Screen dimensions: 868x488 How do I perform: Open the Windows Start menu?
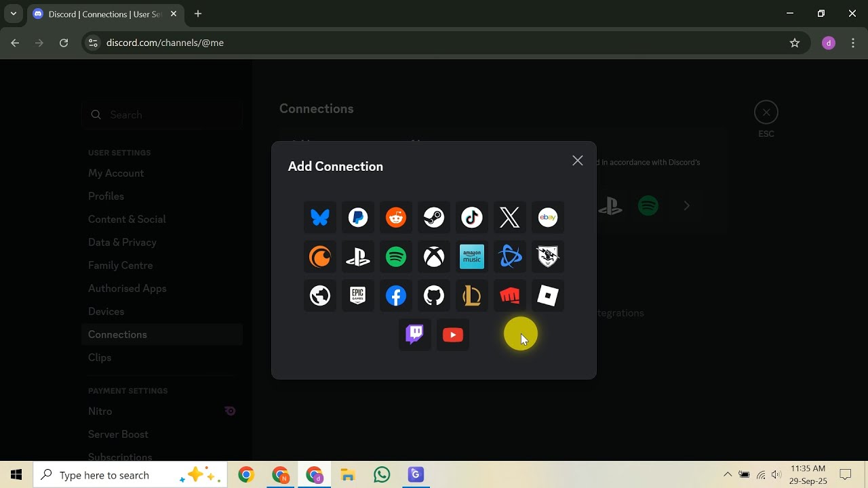click(16, 474)
